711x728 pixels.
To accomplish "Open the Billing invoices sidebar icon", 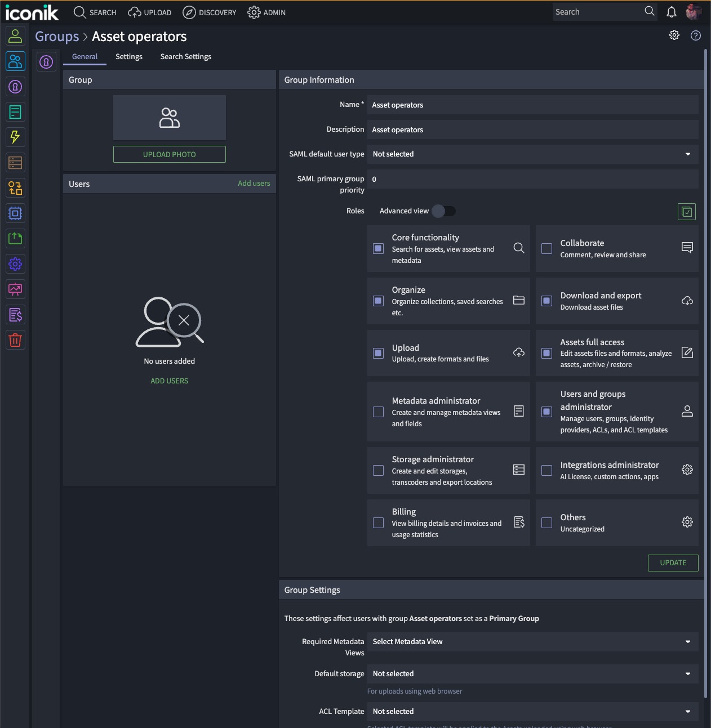I will coord(15,314).
